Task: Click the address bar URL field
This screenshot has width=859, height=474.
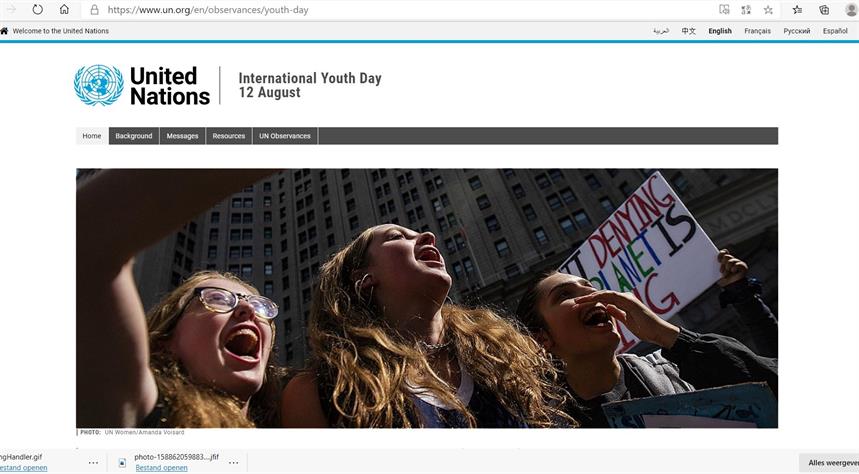Action: tap(405, 10)
